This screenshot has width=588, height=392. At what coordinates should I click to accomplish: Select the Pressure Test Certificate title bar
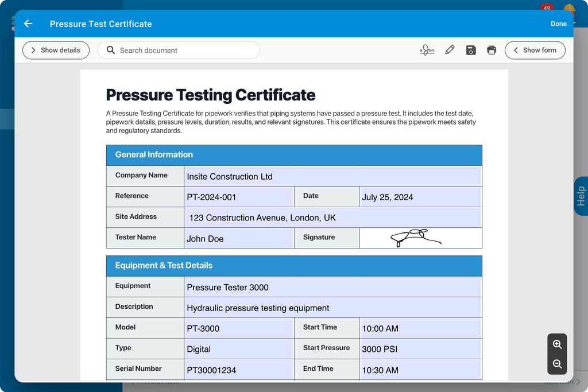pyautogui.click(x=100, y=24)
